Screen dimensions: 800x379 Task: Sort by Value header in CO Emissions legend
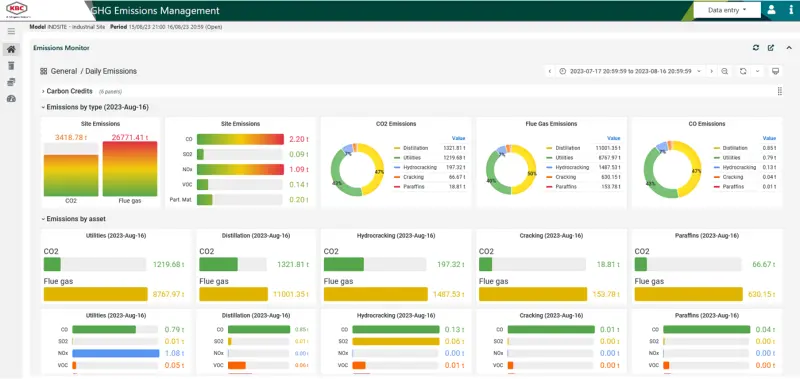point(769,138)
